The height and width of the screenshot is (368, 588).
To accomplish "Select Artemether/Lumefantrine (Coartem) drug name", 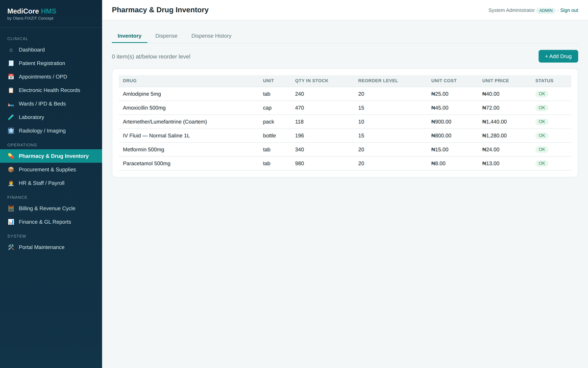I will 165,122.
